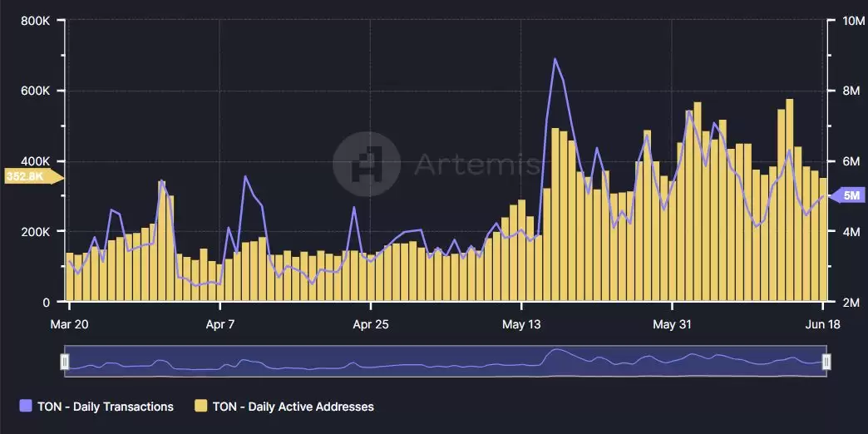The image size is (868, 434).
Task: Click the purple Daily Transactions legend swatch
Action: (x=25, y=407)
